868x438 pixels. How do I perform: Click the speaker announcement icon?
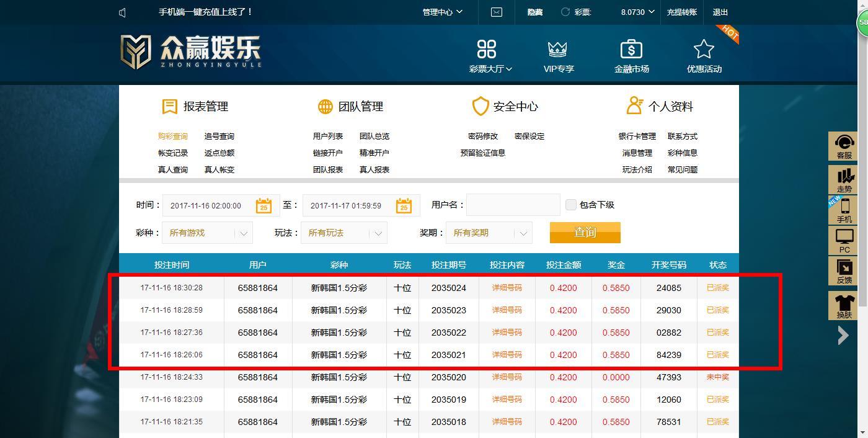(122, 12)
